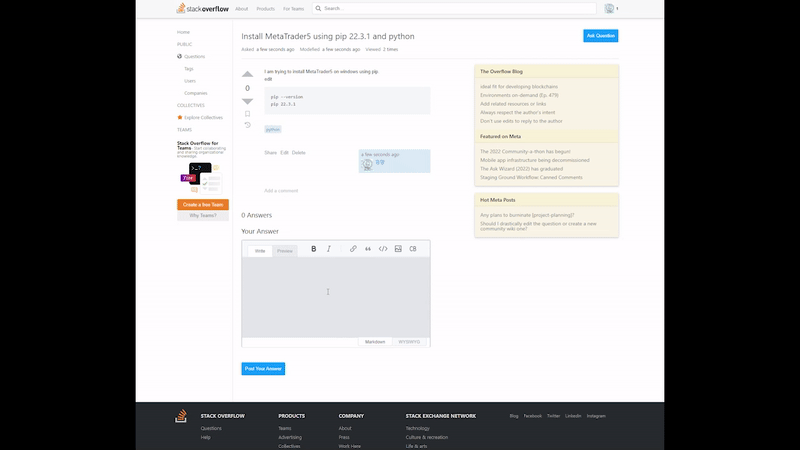Apply italic formatting in answer editor
This screenshot has height=450, width=800.
(329, 249)
